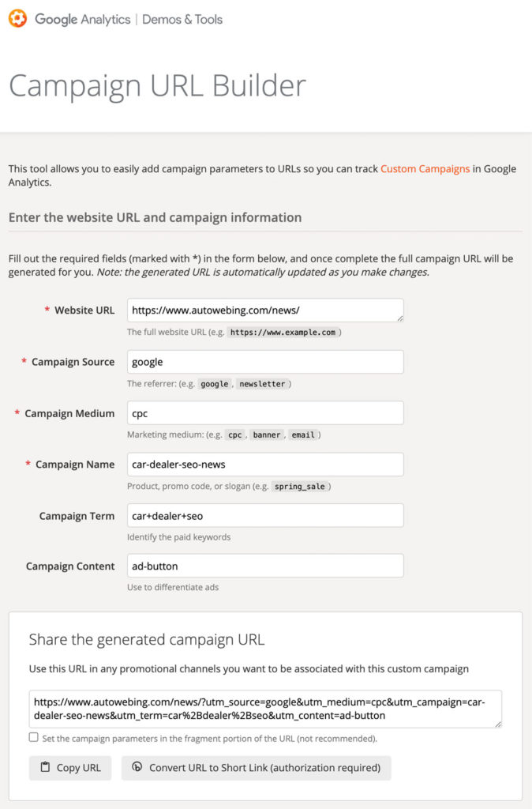Click the Google Analytics header title
532x809 pixels.
[x=82, y=19]
